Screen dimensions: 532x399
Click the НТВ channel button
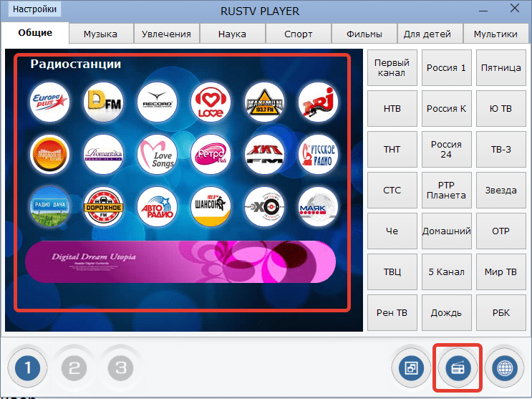coord(392,108)
